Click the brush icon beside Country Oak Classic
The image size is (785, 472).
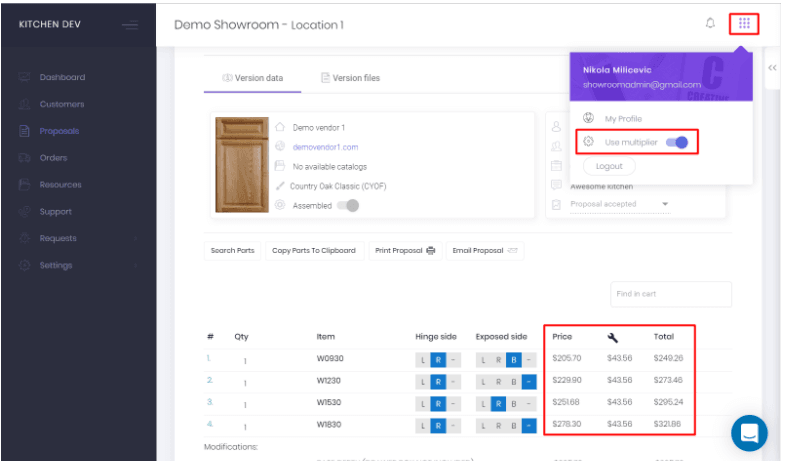coord(280,186)
